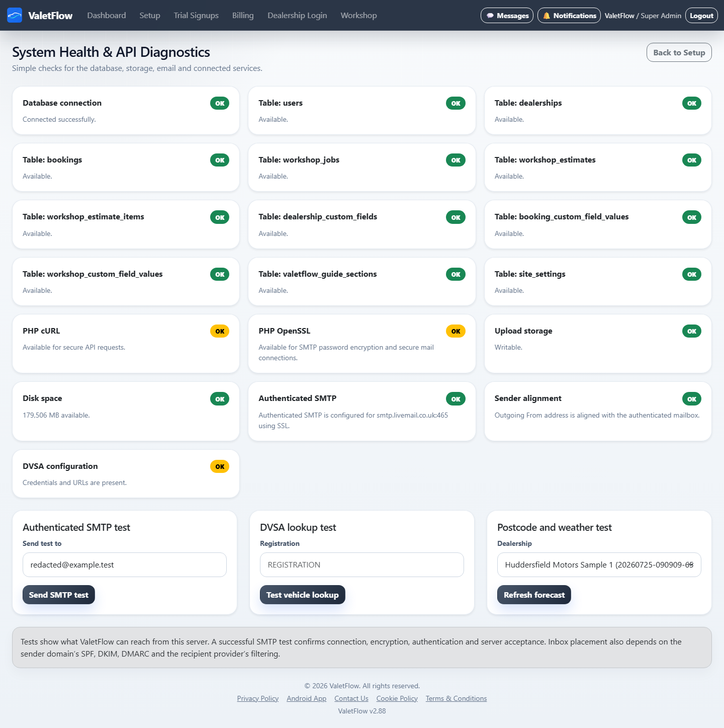Click OK badge on Table: workshop_jobs card
Image resolution: width=724 pixels, height=728 pixels.
pos(456,160)
